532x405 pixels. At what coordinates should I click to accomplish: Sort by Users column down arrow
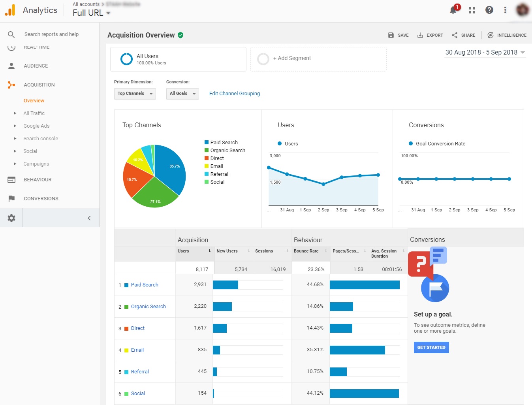pyautogui.click(x=210, y=251)
